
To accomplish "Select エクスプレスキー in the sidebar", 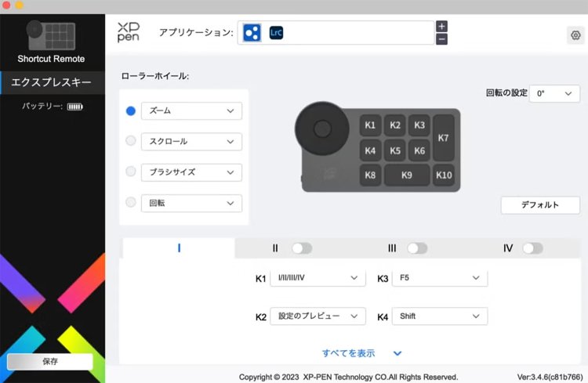I will [x=52, y=81].
